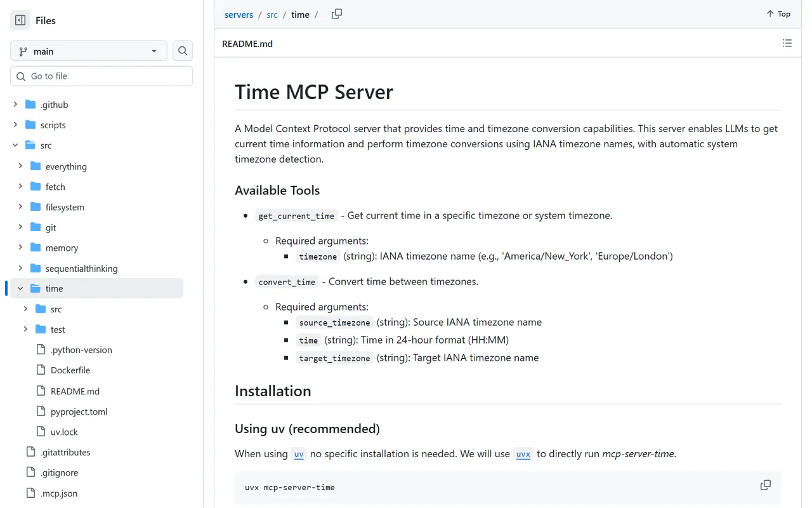Expand the scripts folder chevron
Screen dimensions: 812x508
coord(15,124)
